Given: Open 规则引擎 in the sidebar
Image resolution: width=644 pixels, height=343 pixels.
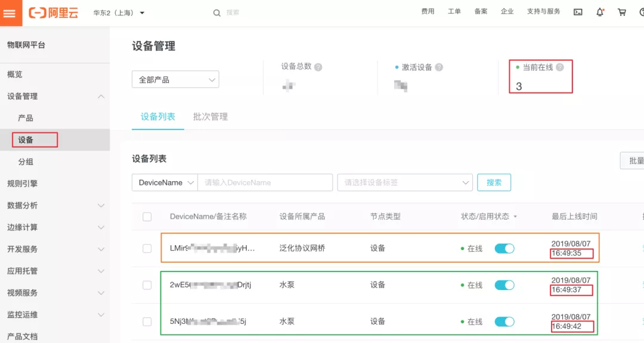Looking at the screenshot, I should coord(22,183).
